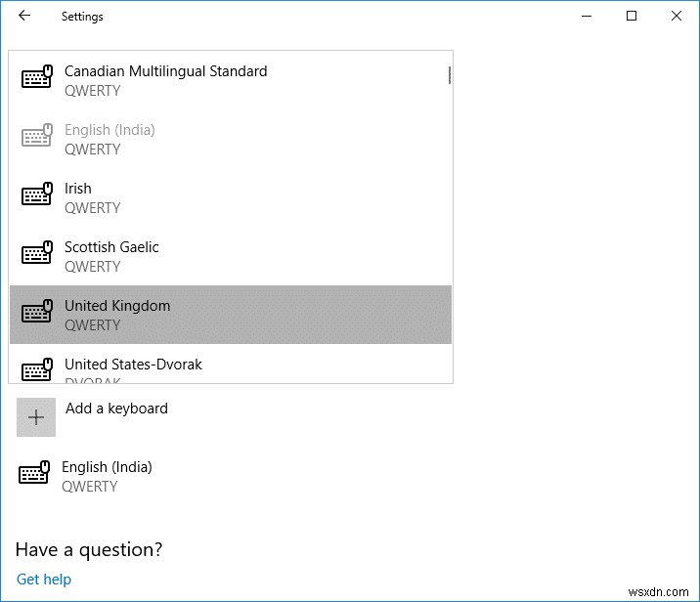Click the greyed keyboard icon beside the disabled English (India) entry

point(37,135)
